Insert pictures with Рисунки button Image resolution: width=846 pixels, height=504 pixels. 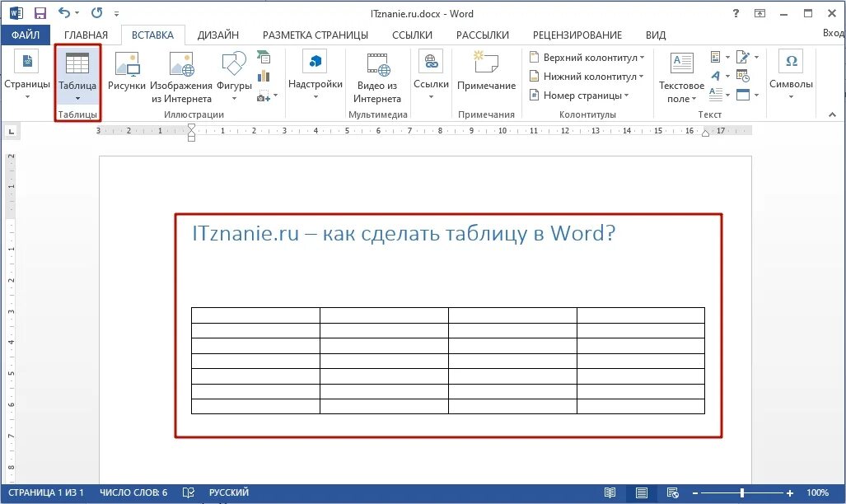pyautogui.click(x=127, y=72)
